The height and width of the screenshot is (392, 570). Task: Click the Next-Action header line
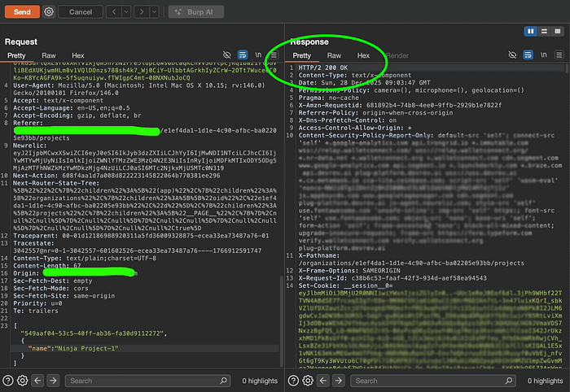[116, 176]
